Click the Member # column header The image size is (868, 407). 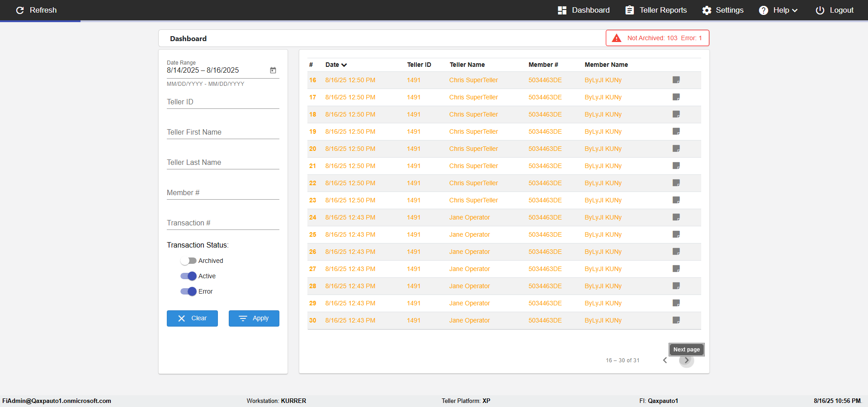pos(543,65)
